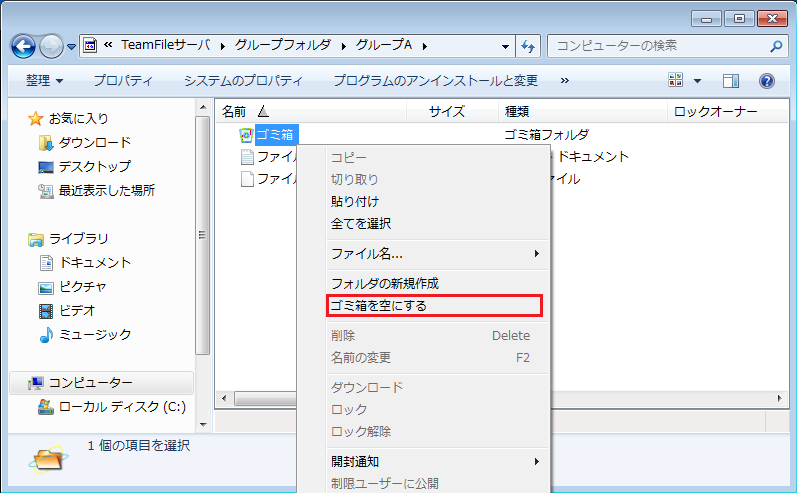797x493 pixels.
Task: Click the refresh button beside address bar
Action: coord(529,46)
